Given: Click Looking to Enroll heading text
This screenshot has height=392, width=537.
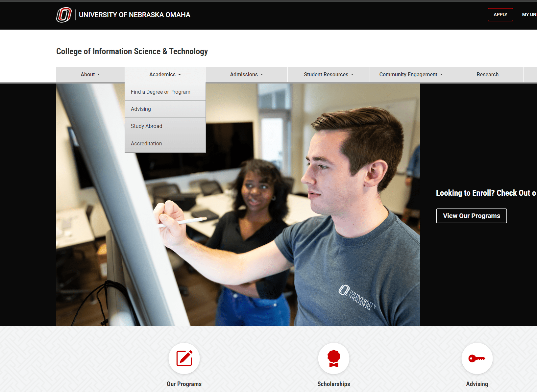Looking at the screenshot, I should tap(486, 193).
